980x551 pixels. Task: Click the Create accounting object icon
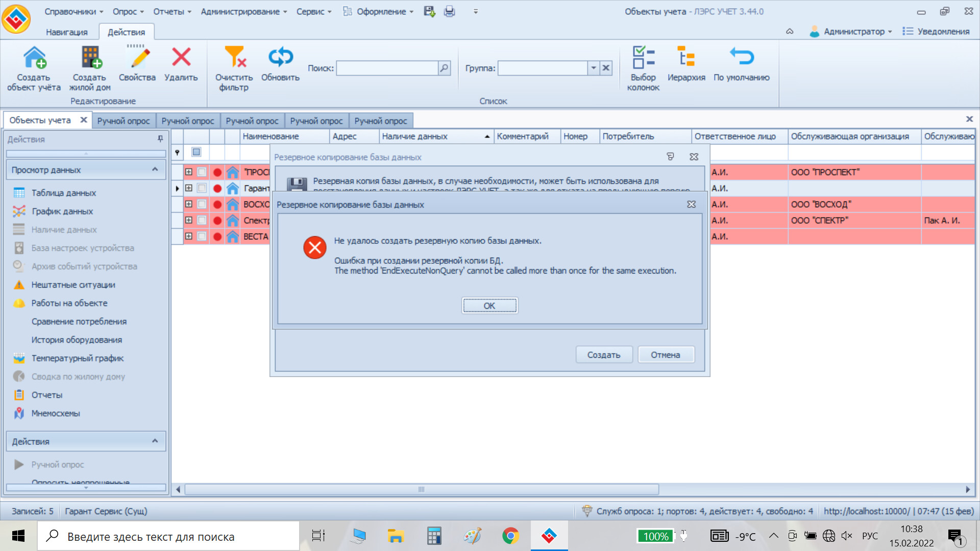click(x=34, y=57)
